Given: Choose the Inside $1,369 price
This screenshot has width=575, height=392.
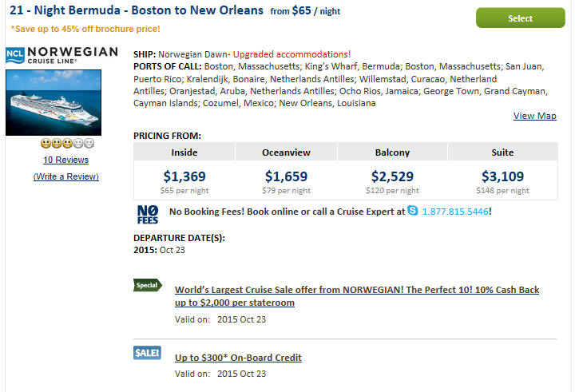Looking at the screenshot, I should (184, 176).
